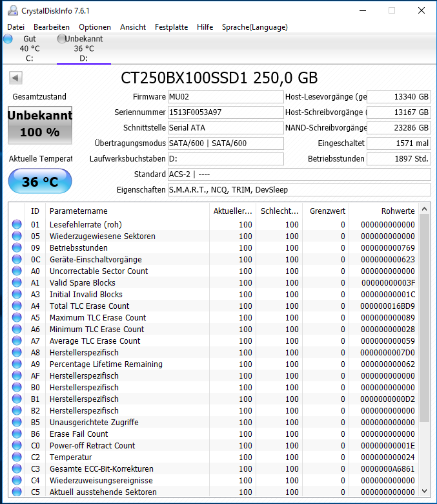Viewport: 437px width, 504px height.
Task: Open the Ansicht menu
Action: [x=133, y=27]
